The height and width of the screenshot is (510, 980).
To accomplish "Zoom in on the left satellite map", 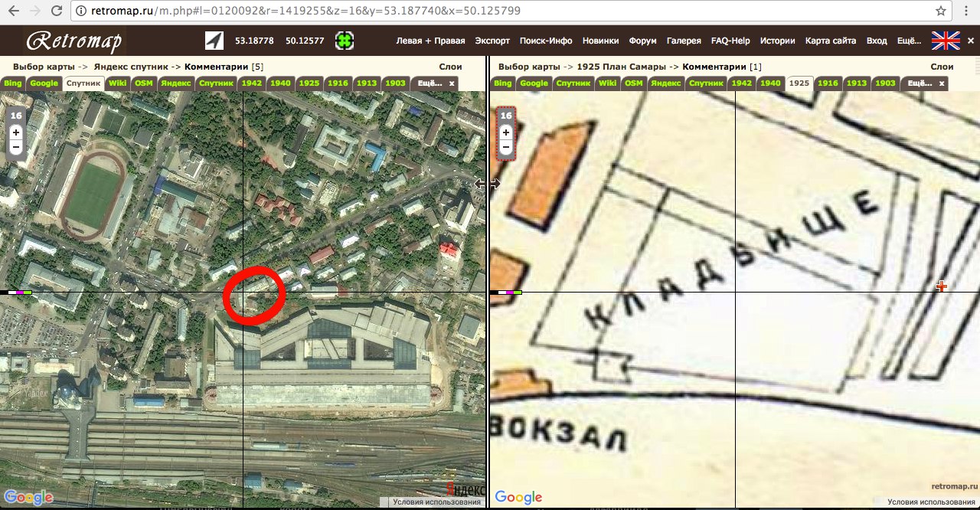I will tap(16, 132).
